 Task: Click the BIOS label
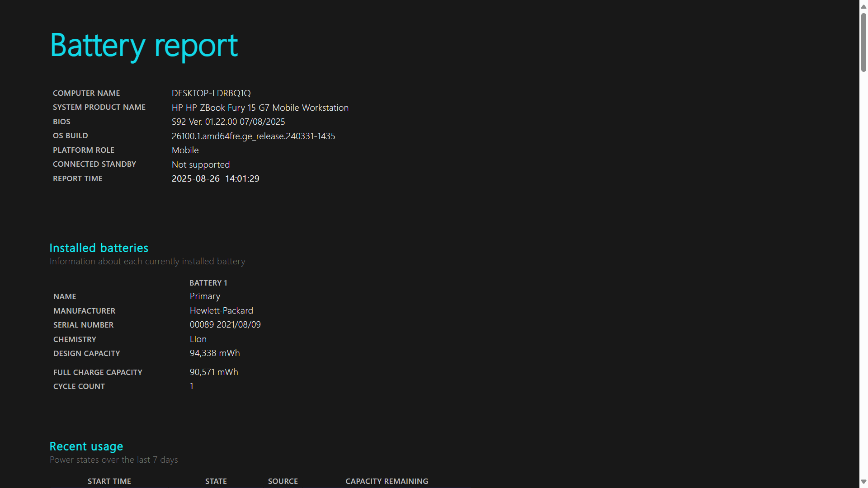[61, 122]
